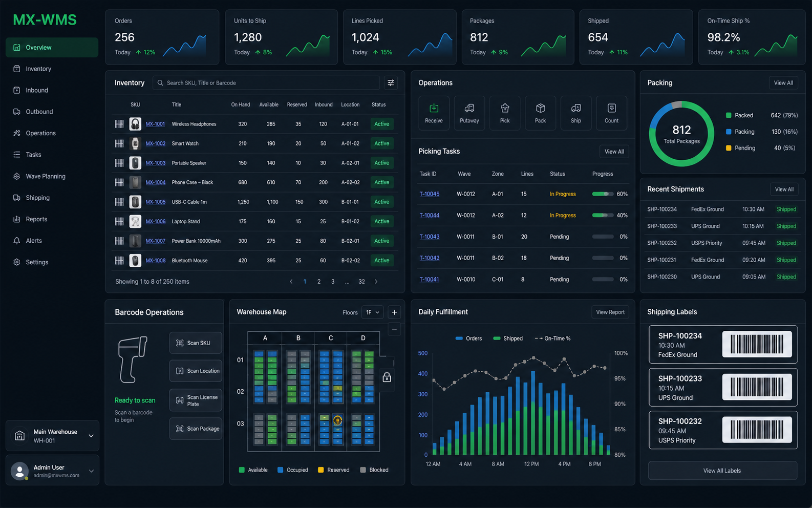This screenshot has width=812, height=508.
Task: Open the Ship operation
Action: click(x=576, y=113)
